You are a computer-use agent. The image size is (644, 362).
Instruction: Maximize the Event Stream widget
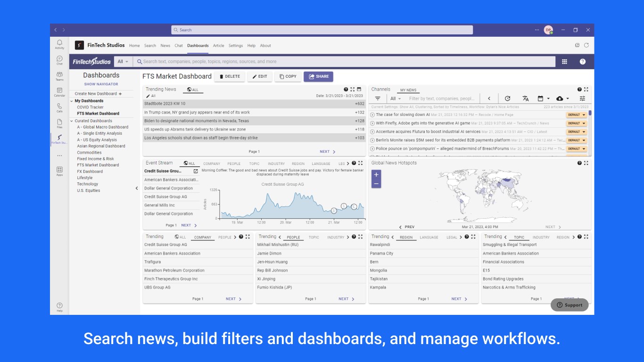point(360,163)
